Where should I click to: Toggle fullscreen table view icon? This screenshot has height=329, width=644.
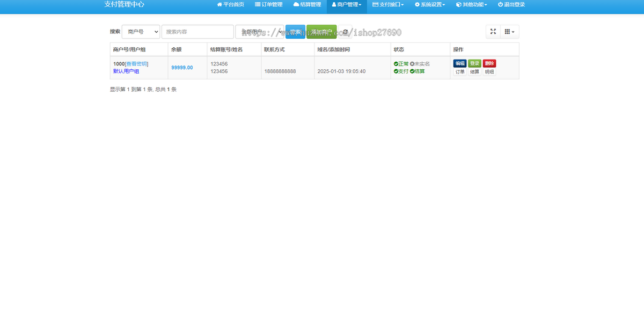point(493,32)
